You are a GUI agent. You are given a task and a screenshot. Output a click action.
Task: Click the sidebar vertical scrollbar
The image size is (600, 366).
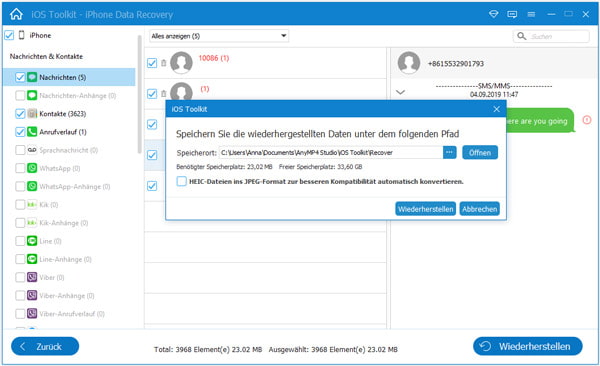tap(140, 94)
